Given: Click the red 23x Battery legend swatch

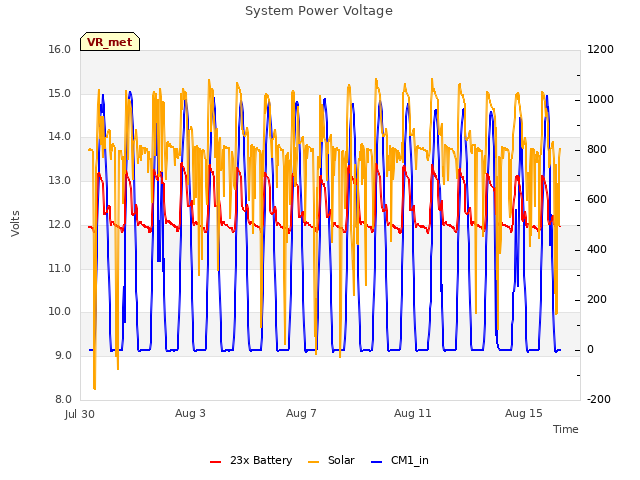Looking at the screenshot, I should click(x=216, y=462).
